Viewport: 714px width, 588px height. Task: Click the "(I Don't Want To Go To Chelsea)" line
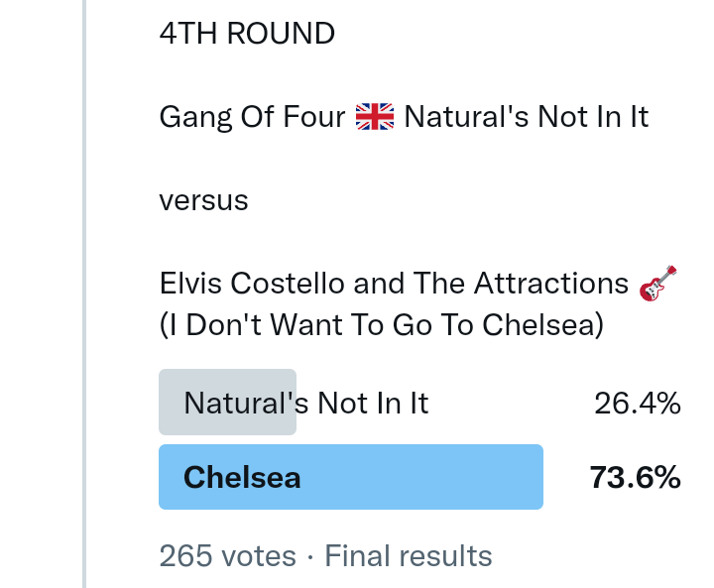381,325
